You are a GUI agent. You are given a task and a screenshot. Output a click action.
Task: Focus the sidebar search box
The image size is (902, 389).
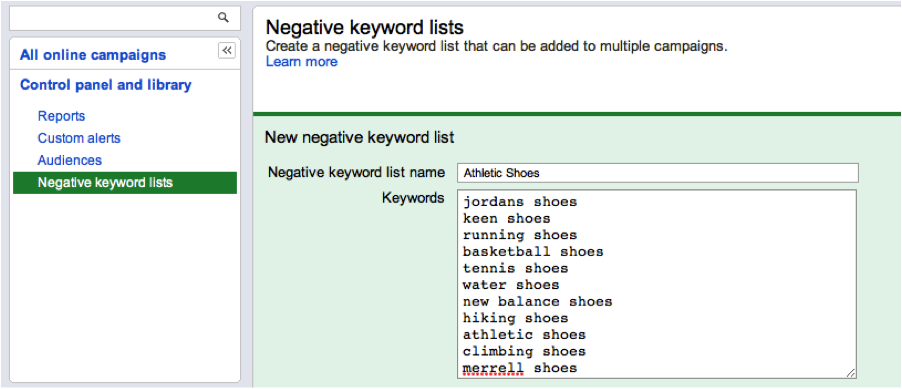coord(125,18)
